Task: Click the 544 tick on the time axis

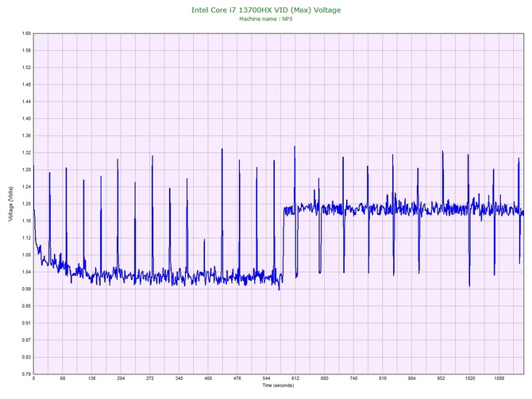Action: tap(266, 378)
